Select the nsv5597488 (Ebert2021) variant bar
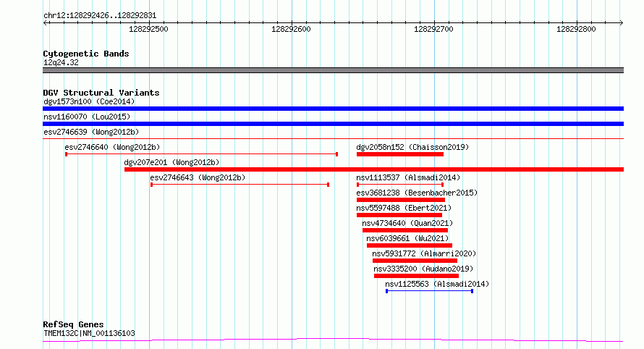Viewport: 644px width, 349px height. (399, 215)
